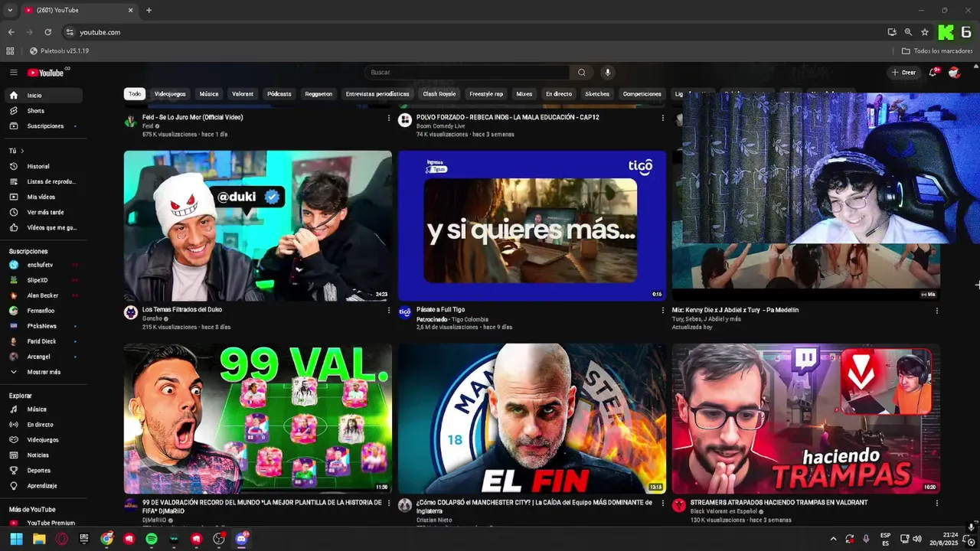Open options for Manchester City video

pyautogui.click(x=663, y=504)
